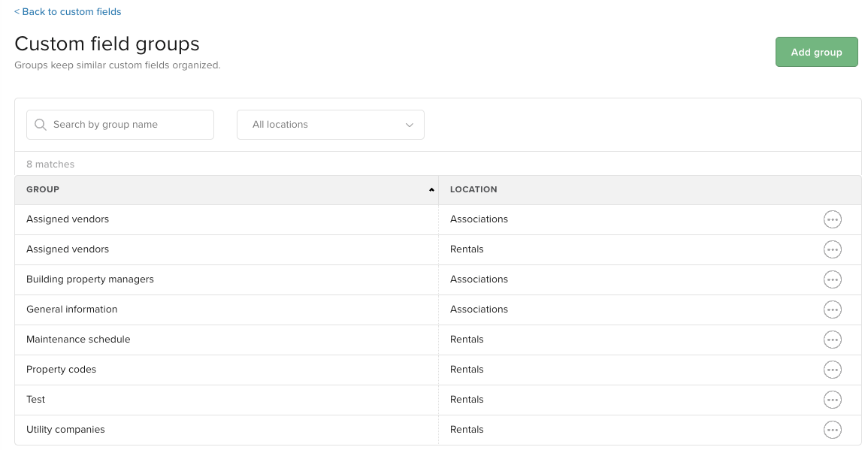Open actions menu for Utility companies
This screenshot has width=868, height=450.
coord(833,430)
